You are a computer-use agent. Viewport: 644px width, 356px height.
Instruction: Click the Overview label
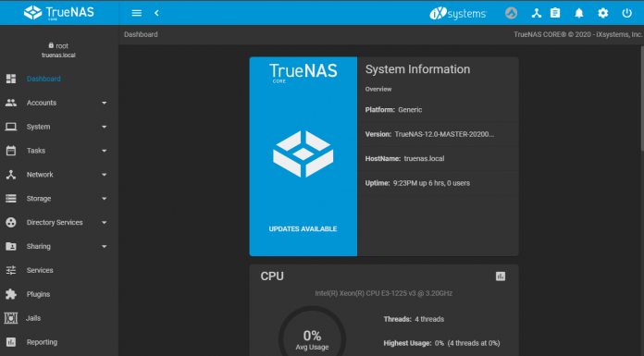click(378, 89)
